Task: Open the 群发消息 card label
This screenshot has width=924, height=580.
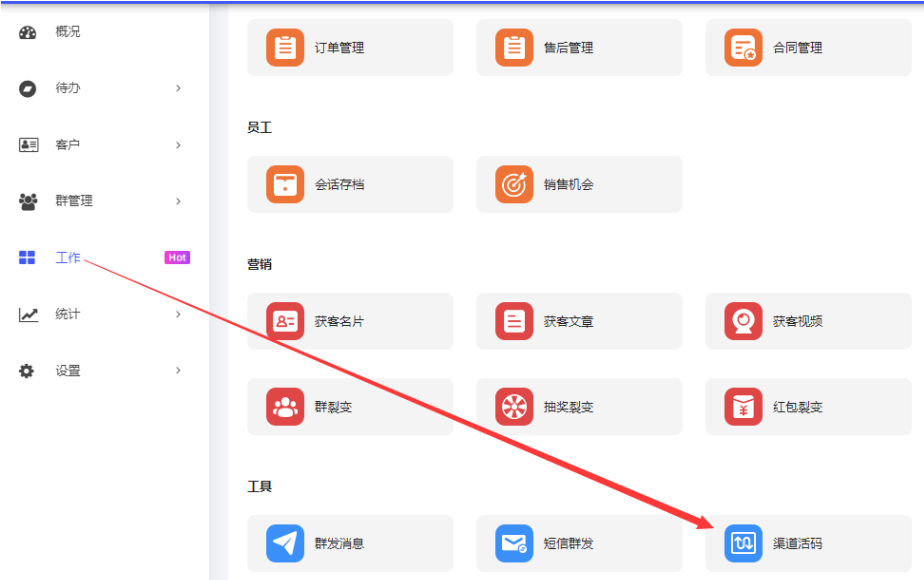Action: pos(339,543)
